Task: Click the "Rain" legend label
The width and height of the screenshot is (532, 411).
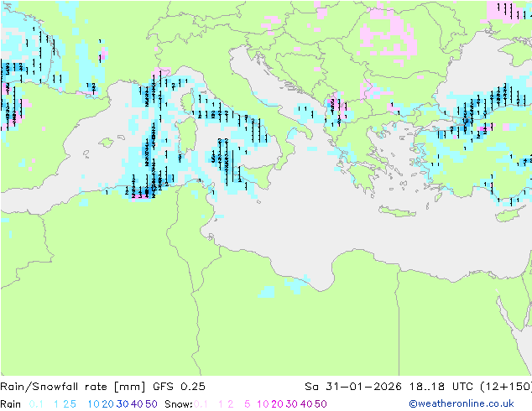Action: point(11,404)
